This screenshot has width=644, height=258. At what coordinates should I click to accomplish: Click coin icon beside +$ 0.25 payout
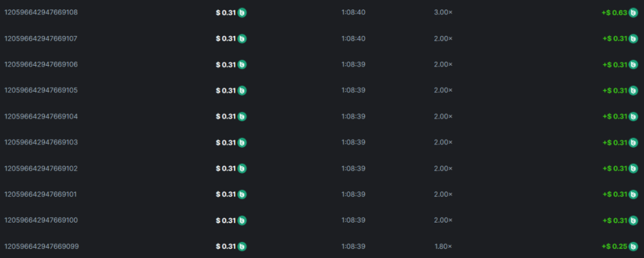click(633, 246)
